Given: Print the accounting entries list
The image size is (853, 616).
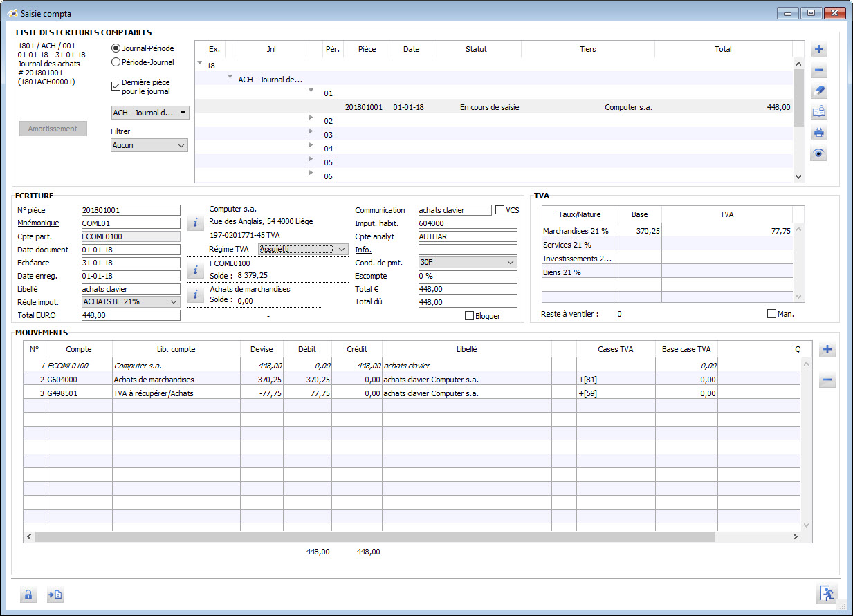Looking at the screenshot, I should click(x=819, y=133).
